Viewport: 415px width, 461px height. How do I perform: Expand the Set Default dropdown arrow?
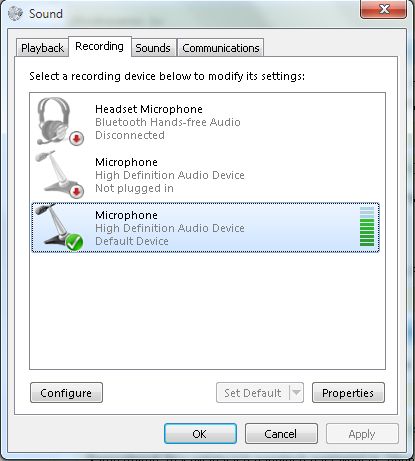click(296, 392)
